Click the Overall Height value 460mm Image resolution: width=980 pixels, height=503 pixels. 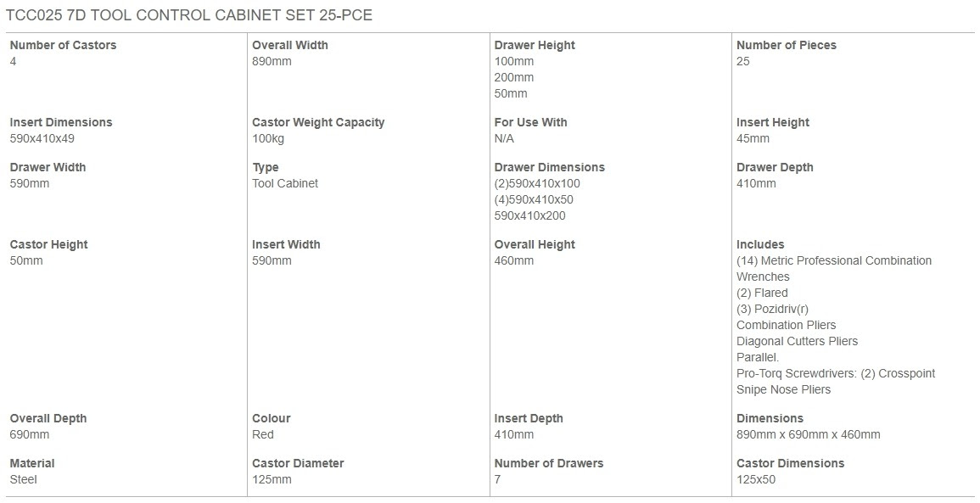click(513, 261)
